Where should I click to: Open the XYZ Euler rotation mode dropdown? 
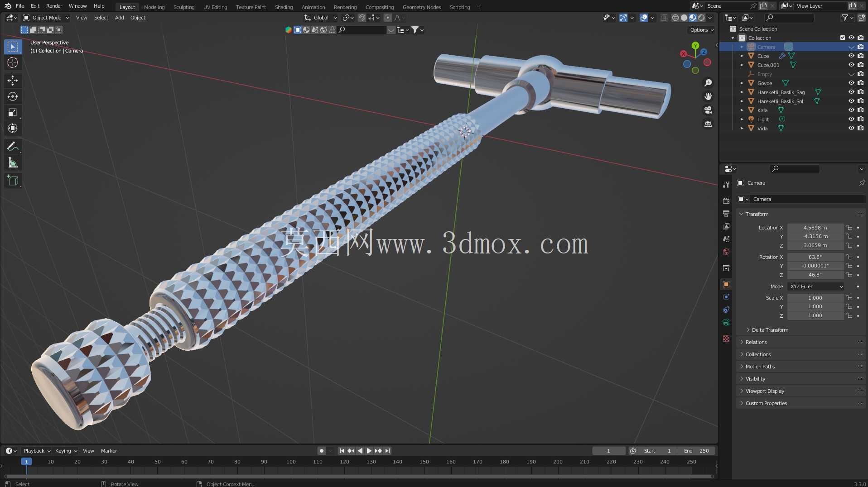coord(816,286)
